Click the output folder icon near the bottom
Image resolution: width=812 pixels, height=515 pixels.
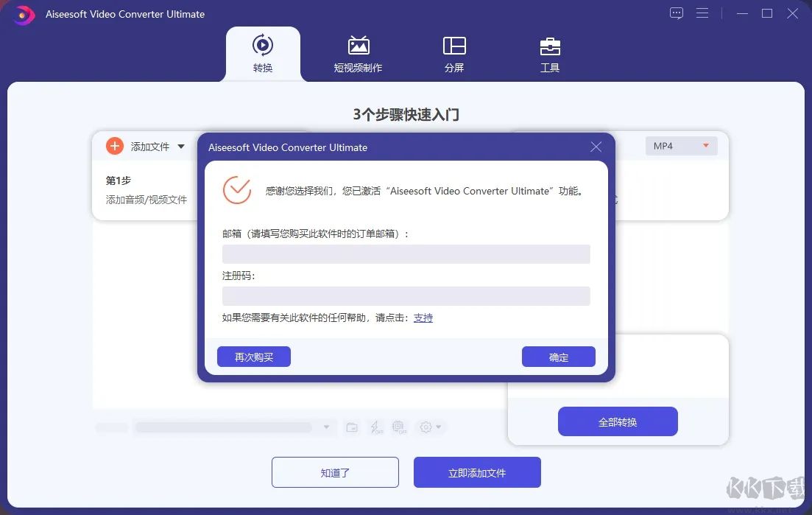coord(352,427)
